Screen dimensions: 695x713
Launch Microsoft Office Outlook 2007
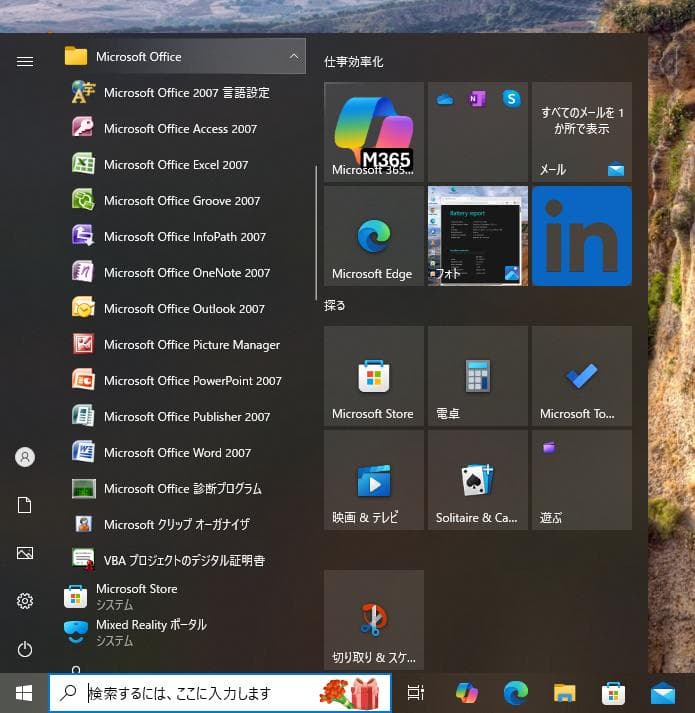point(184,308)
